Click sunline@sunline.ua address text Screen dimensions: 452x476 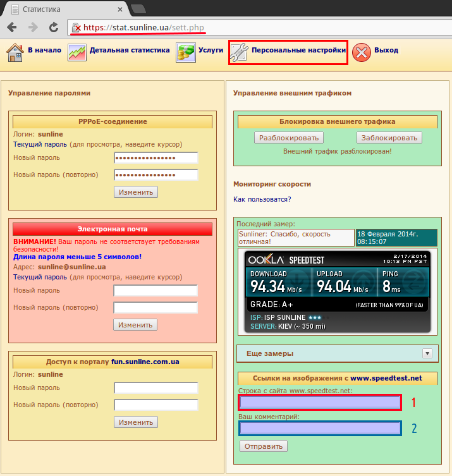point(71,267)
